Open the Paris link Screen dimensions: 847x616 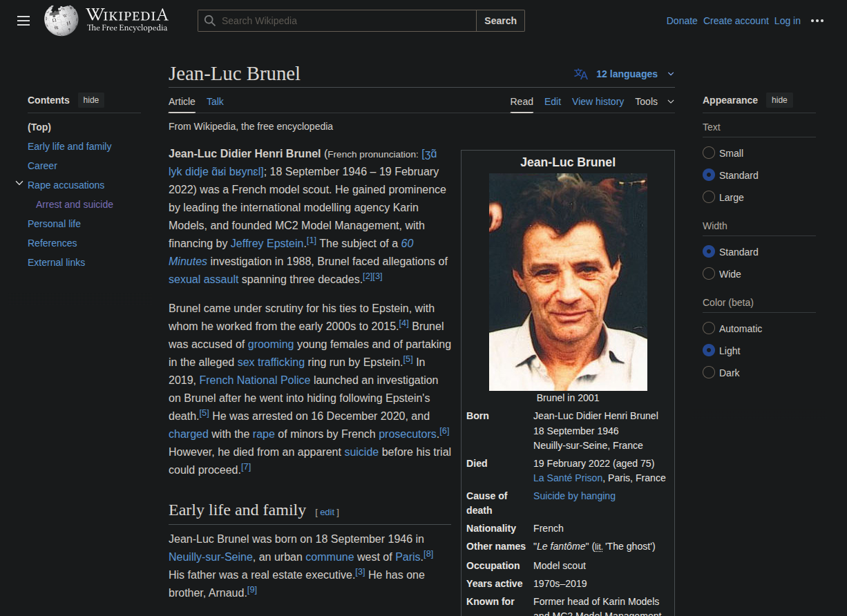(x=408, y=557)
